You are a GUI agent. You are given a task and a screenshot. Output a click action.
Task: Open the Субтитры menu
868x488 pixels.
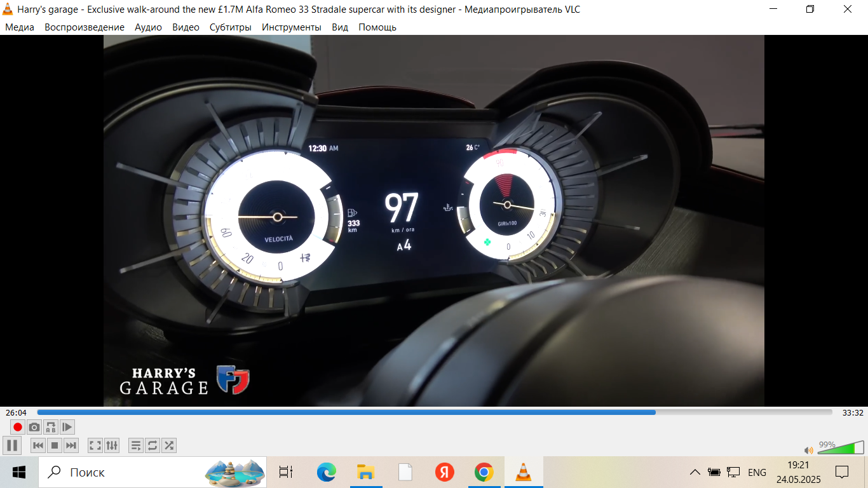[231, 27]
